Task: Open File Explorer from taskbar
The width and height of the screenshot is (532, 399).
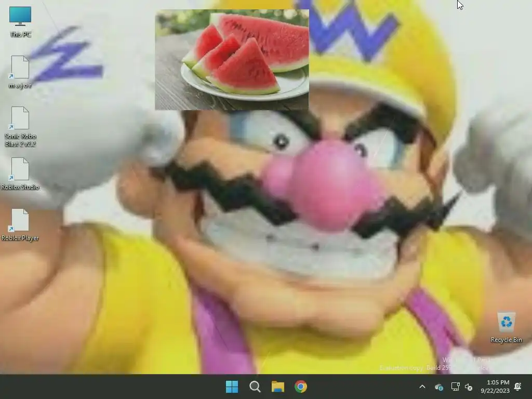Action: point(278,387)
